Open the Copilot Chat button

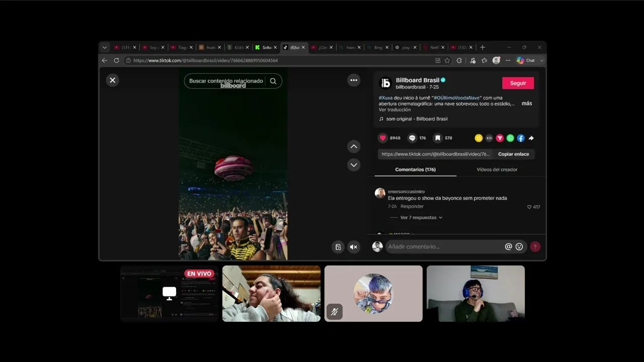(x=526, y=60)
